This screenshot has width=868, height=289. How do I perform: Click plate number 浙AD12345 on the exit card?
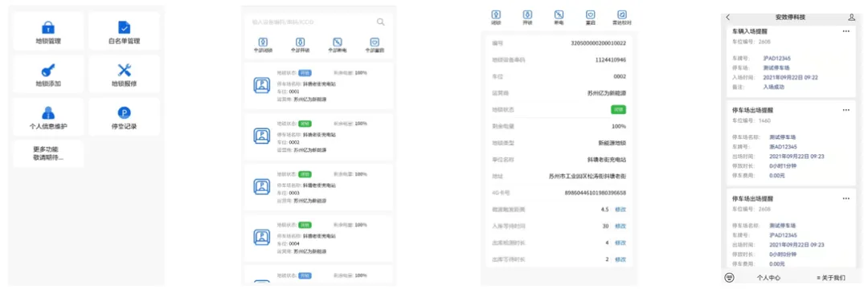(x=784, y=146)
